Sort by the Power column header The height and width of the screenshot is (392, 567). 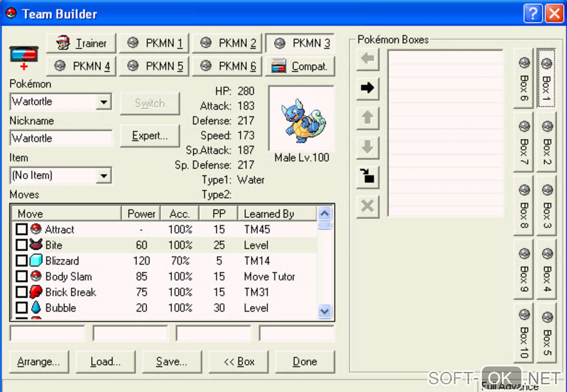pos(141,214)
